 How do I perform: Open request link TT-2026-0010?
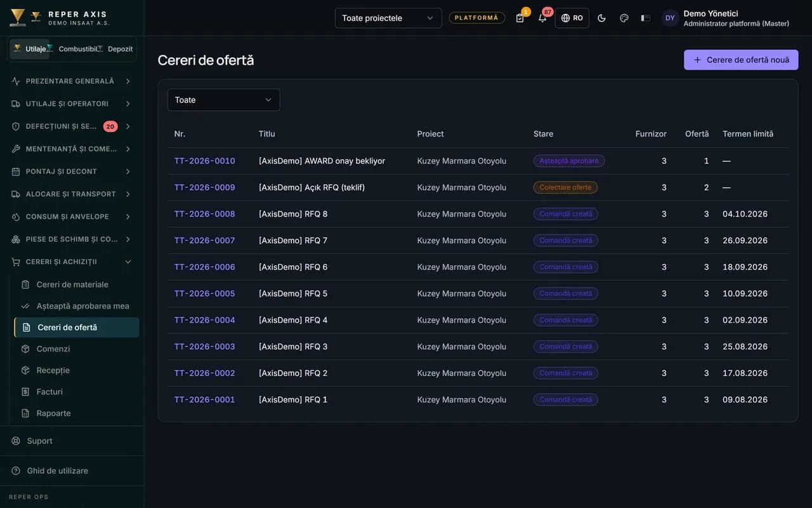(x=205, y=161)
